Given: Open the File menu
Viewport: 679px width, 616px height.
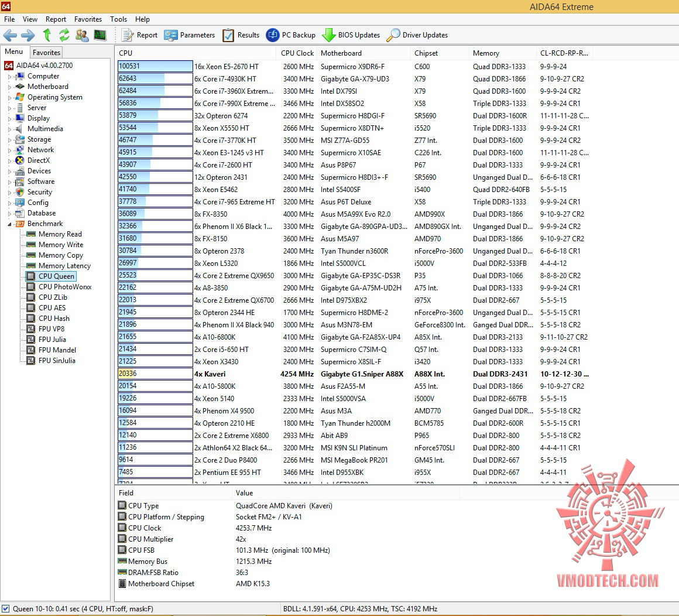Looking at the screenshot, I should click(x=9, y=19).
